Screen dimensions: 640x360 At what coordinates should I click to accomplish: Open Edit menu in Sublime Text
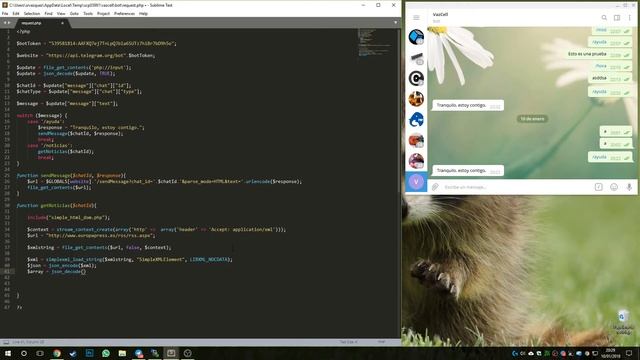(x=16, y=13)
